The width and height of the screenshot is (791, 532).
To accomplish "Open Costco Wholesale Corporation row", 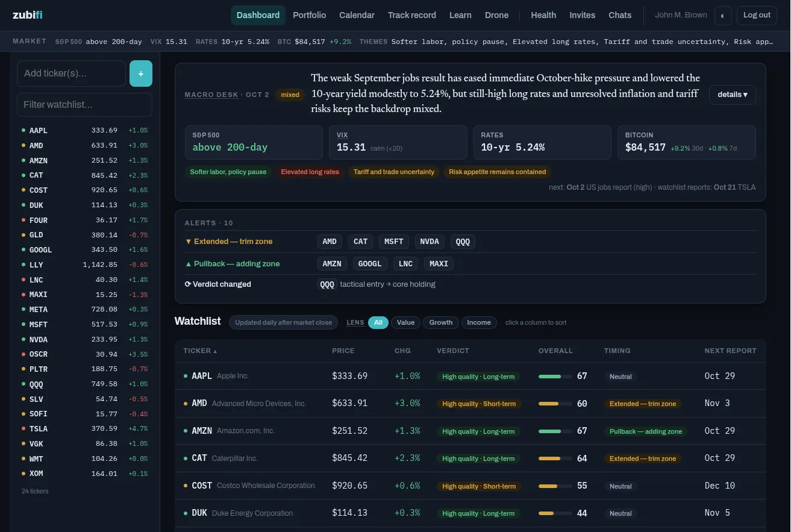I will (x=471, y=486).
